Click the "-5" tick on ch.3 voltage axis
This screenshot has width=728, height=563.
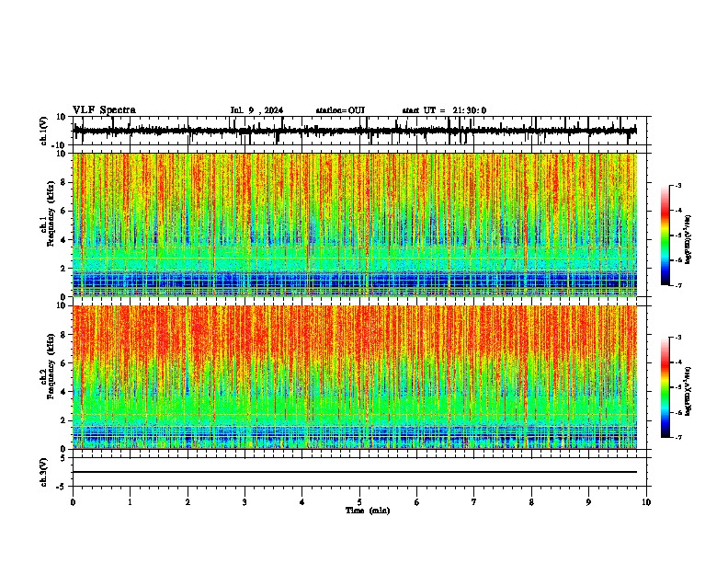click(x=62, y=487)
